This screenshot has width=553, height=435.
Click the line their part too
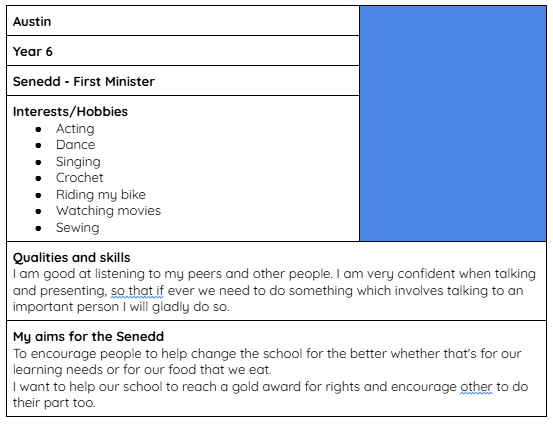tap(54, 403)
